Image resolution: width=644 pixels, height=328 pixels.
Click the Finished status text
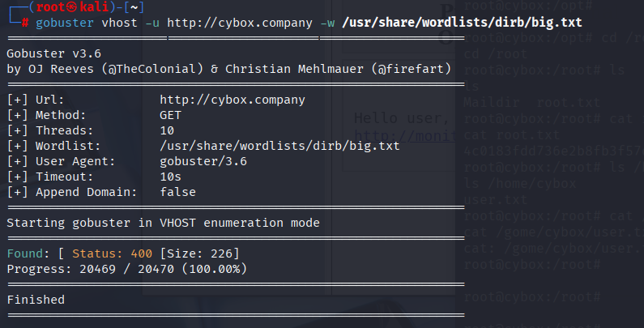36,300
